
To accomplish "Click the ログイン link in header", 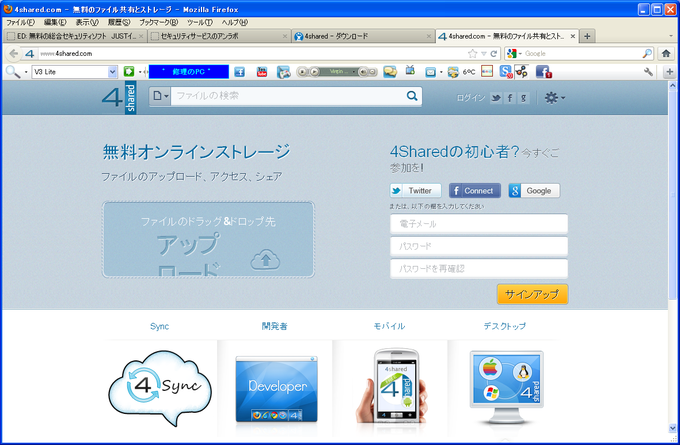I will 471,98.
